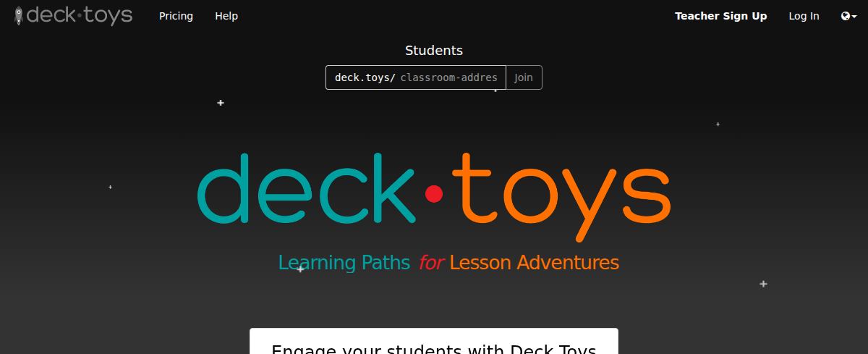Click the Join button
868x354 pixels.
pyautogui.click(x=524, y=77)
